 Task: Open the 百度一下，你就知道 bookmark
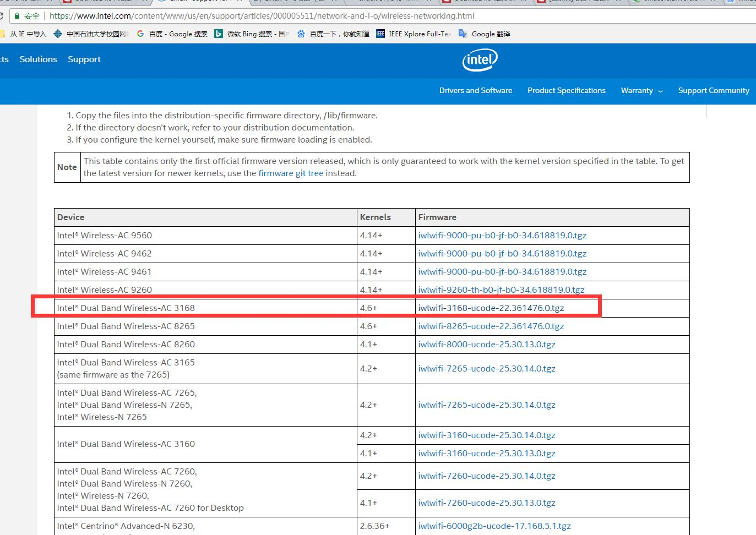pyautogui.click(x=333, y=34)
